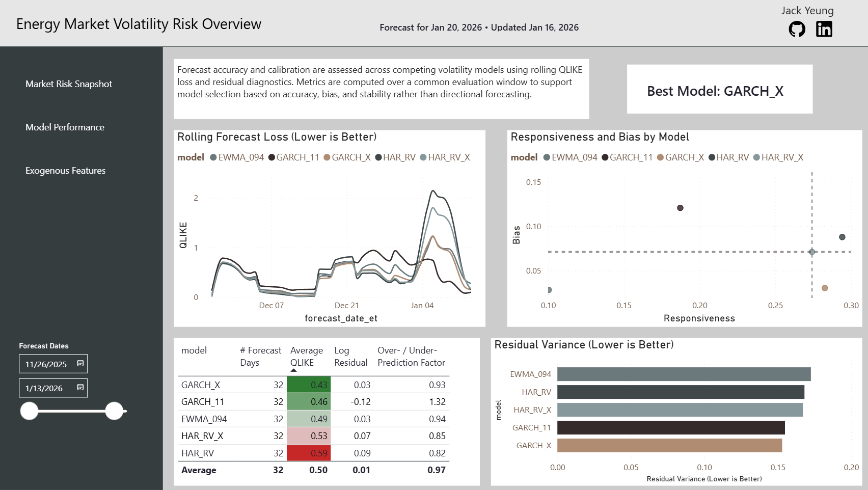Select GARCH_11 legend marker in Responsiveness and Bias chart
Image resolution: width=868 pixels, height=490 pixels.
[x=605, y=157]
